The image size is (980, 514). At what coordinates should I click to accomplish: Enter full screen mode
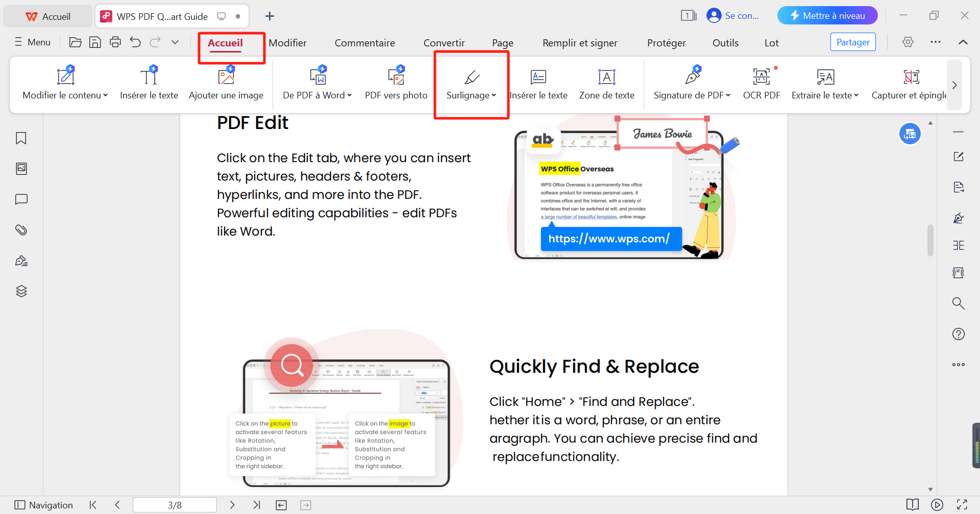tap(962, 505)
